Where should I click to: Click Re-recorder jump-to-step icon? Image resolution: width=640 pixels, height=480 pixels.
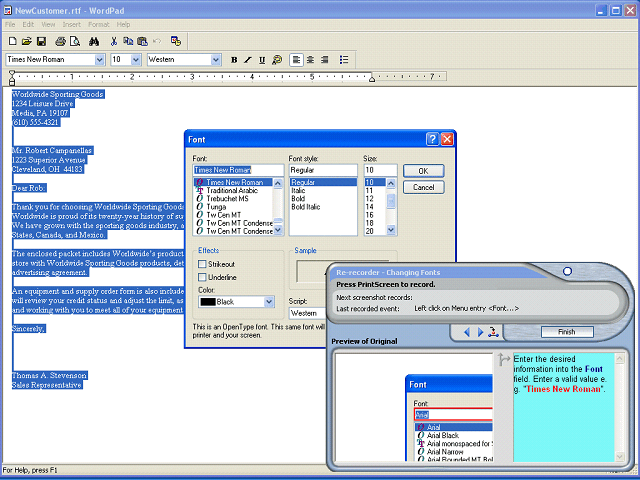493,332
